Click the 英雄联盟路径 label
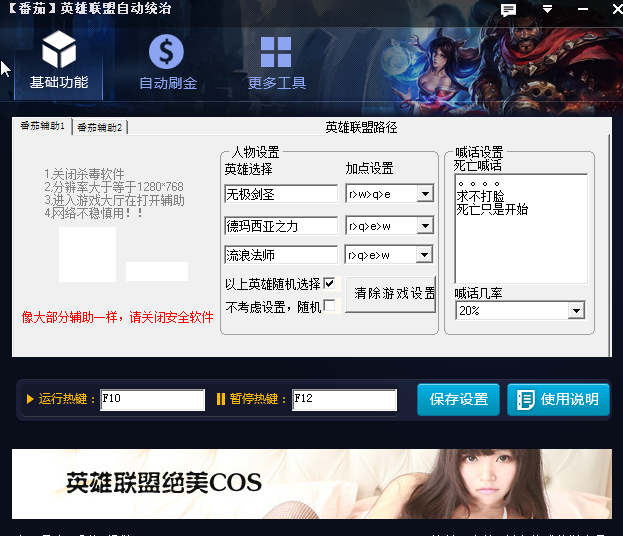The width and height of the screenshot is (623, 536). pyautogui.click(x=361, y=127)
